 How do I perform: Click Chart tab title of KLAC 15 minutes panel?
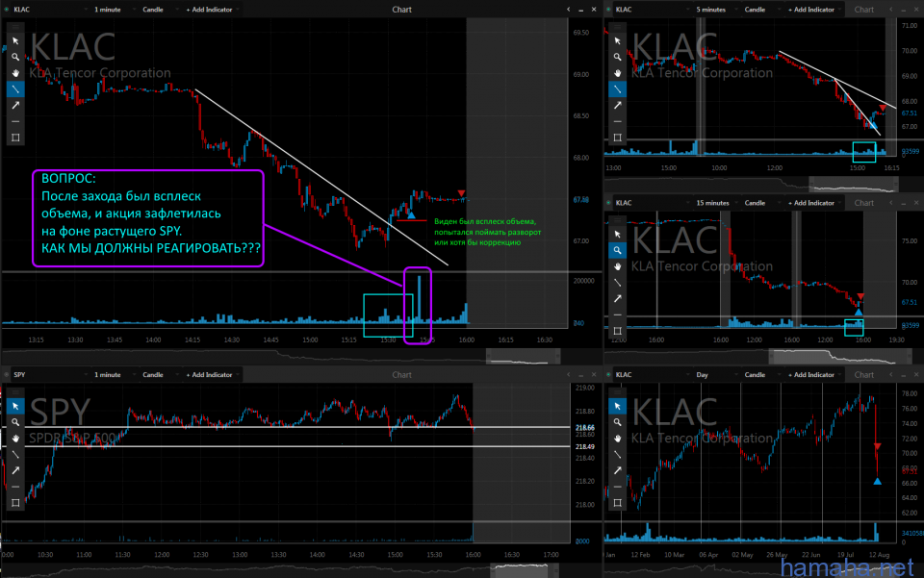tap(864, 203)
